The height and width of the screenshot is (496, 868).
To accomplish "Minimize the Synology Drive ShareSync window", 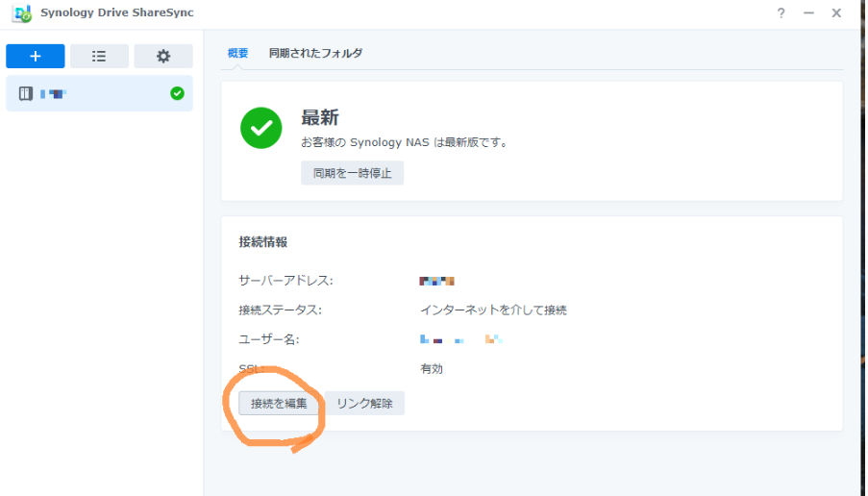I will point(808,12).
